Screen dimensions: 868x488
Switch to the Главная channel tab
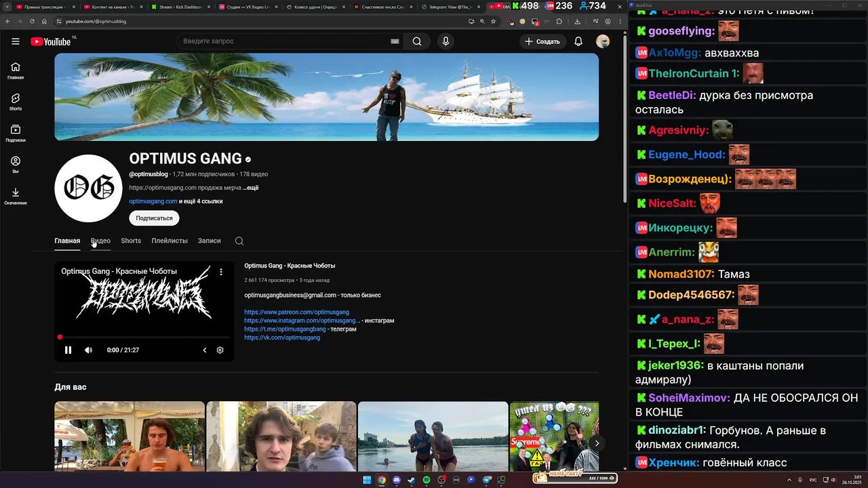(x=67, y=241)
